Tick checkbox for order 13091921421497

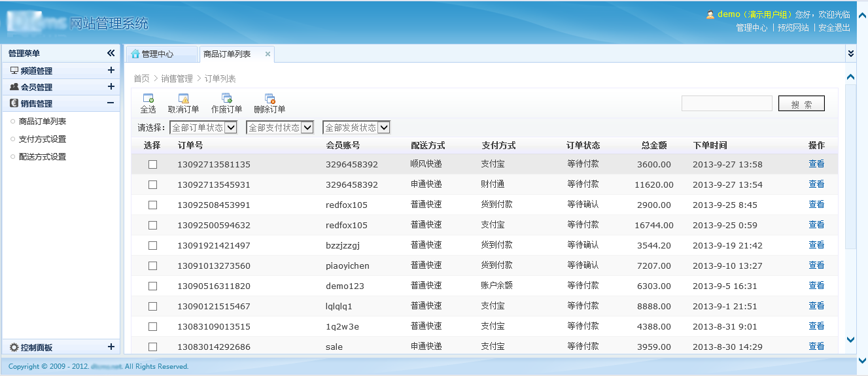point(152,245)
